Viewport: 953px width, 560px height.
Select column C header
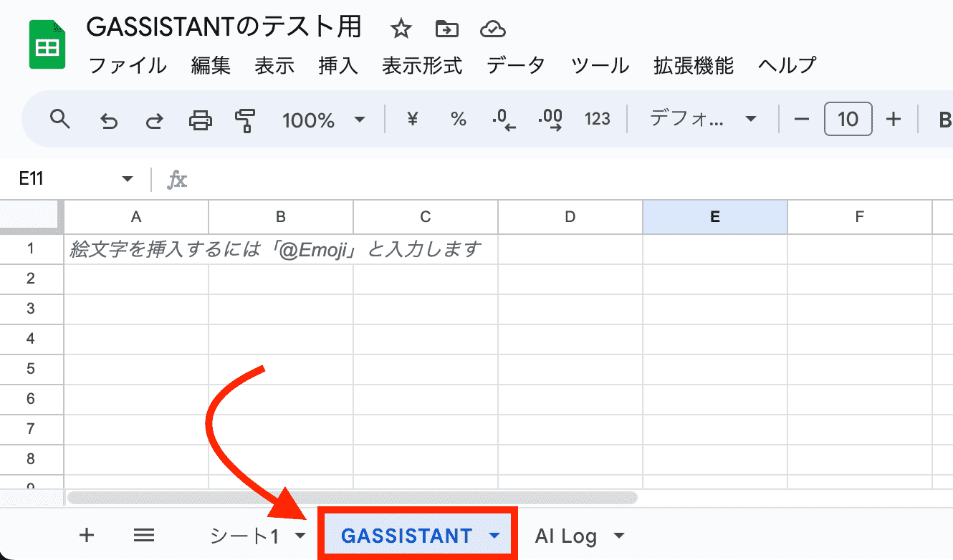pyautogui.click(x=426, y=217)
